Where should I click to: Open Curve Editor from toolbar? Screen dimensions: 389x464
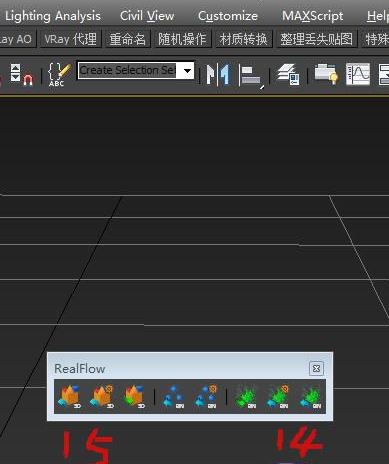358,74
